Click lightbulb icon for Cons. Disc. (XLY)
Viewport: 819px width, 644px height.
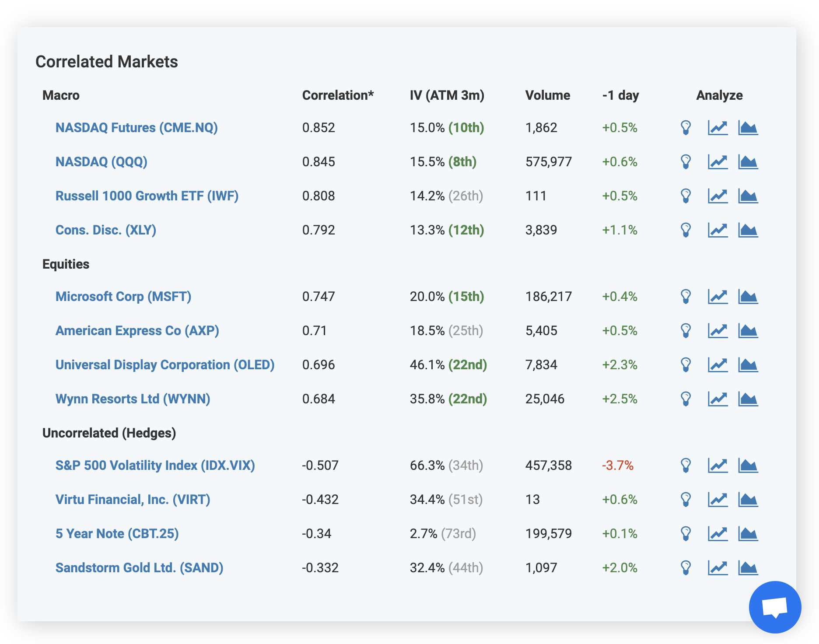click(686, 230)
